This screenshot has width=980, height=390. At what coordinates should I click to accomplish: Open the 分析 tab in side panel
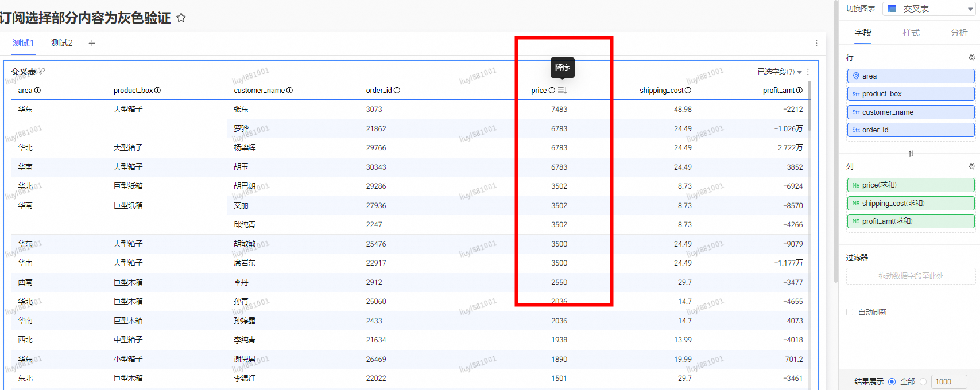tap(958, 33)
